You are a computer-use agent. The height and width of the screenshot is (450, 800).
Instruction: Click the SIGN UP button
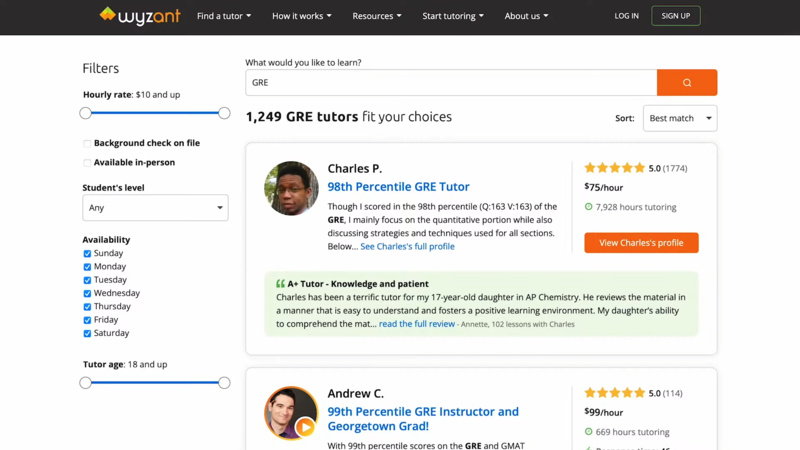pyautogui.click(x=676, y=16)
